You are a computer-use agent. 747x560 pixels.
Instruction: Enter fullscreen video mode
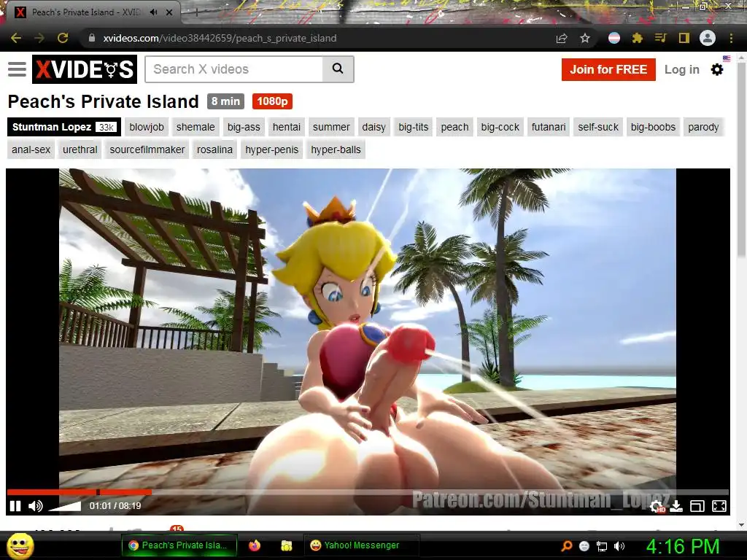(x=719, y=506)
